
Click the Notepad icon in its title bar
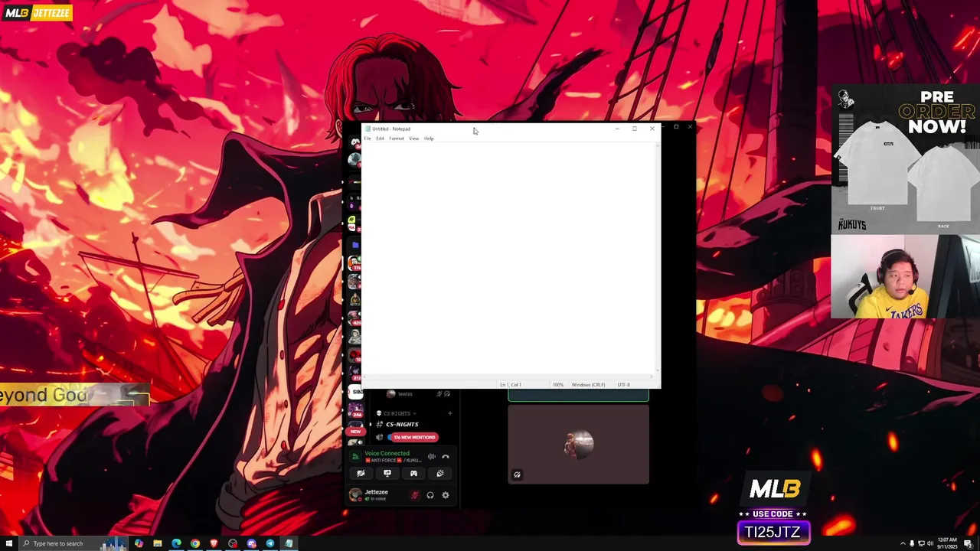[367, 129]
